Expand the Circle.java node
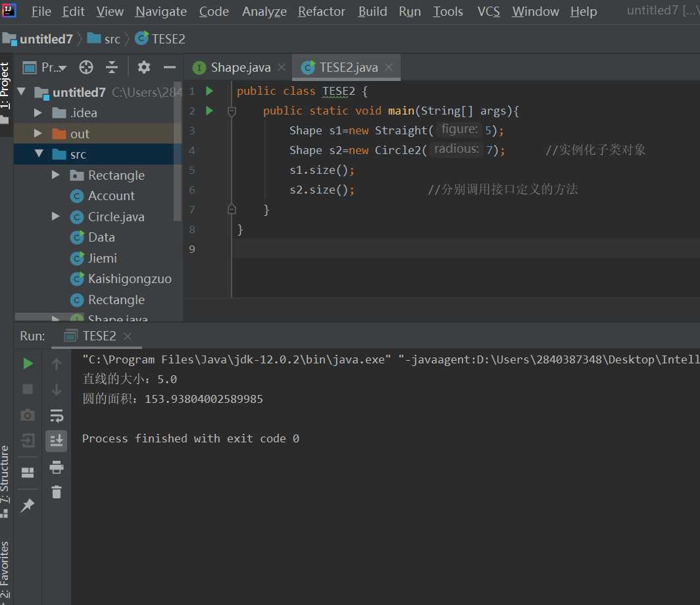 [55, 217]
